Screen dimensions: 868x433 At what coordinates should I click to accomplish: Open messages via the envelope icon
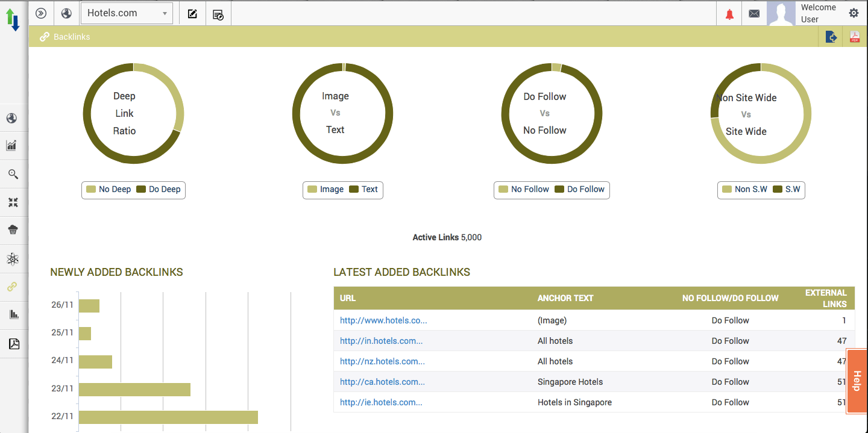(x=754, y=13)
